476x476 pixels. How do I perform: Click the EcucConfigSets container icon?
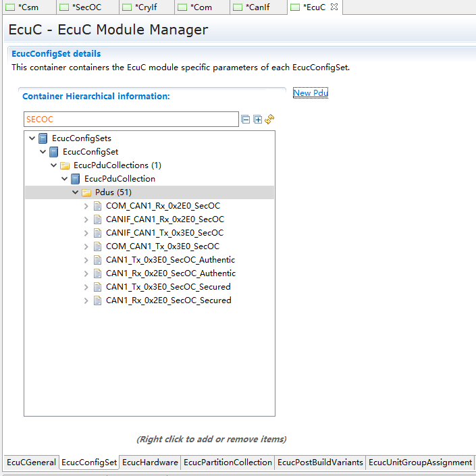[x=43, y=138]
